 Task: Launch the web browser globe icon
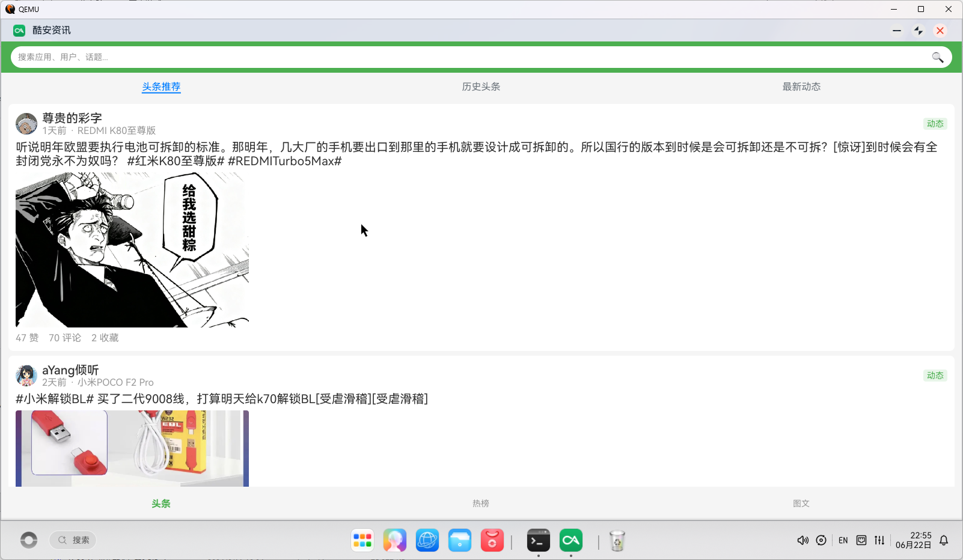[427, 540]
